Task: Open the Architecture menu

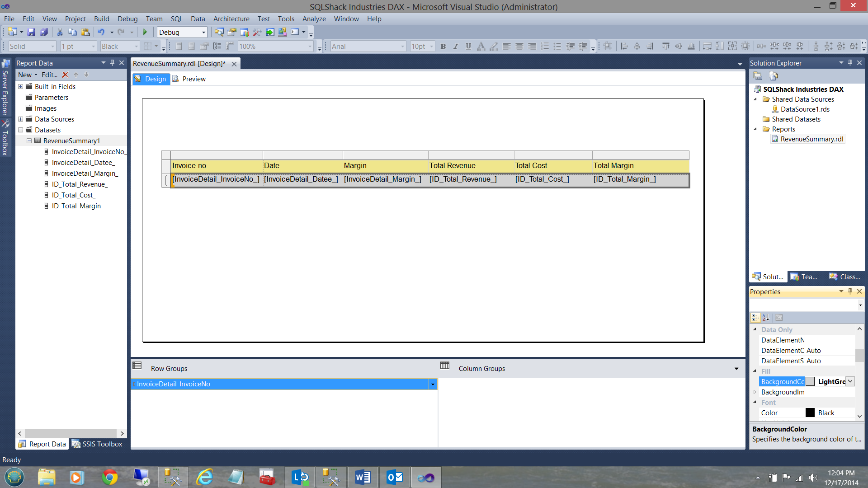Action: point(231,19)
